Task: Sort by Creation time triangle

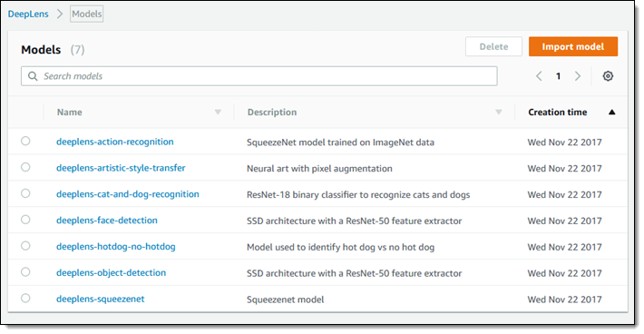Action: (x=612, y=113)
